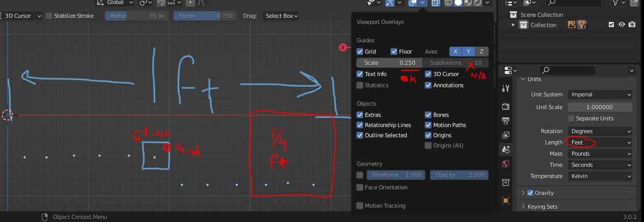
Task: Adjust the Factor 0.750 slider
Action: [205, 16]
